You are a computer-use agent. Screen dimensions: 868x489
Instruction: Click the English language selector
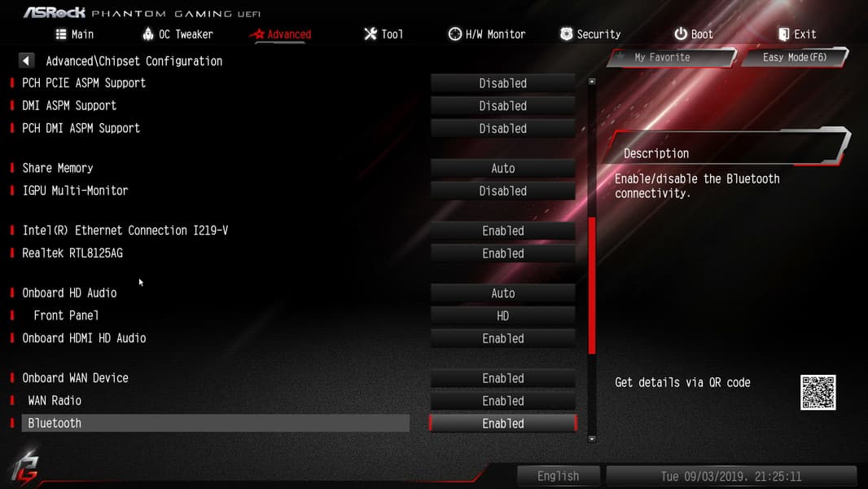click(x=558, y=476)
